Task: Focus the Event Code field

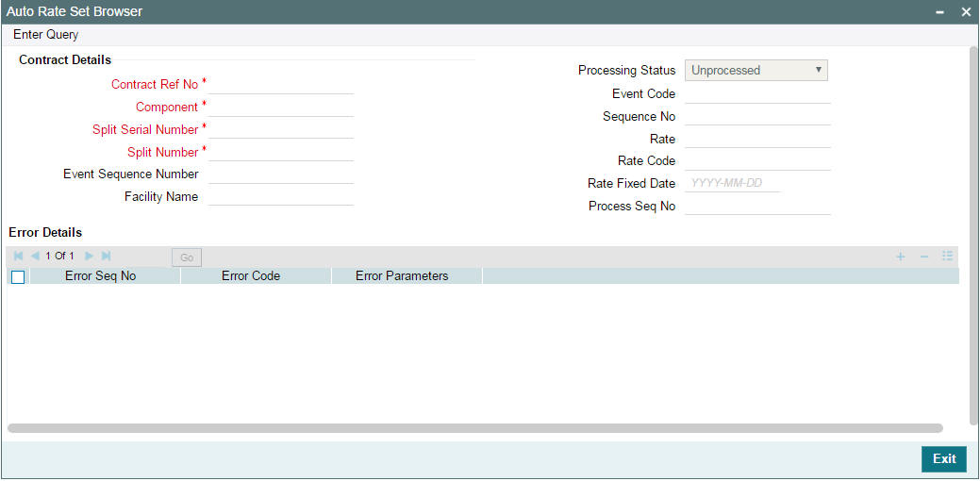Action: (x=757, y=93)
